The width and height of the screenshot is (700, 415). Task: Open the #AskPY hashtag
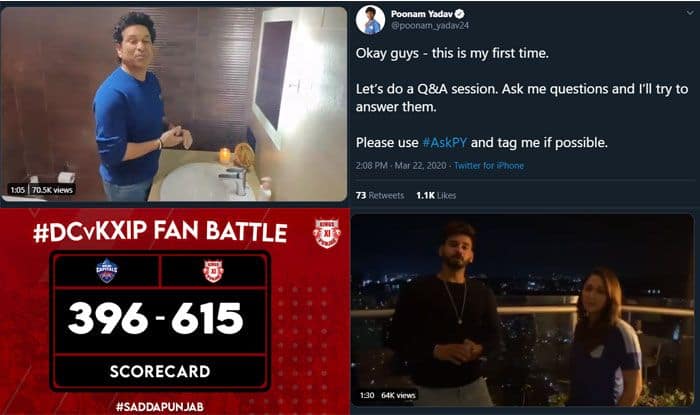(444, 143)
